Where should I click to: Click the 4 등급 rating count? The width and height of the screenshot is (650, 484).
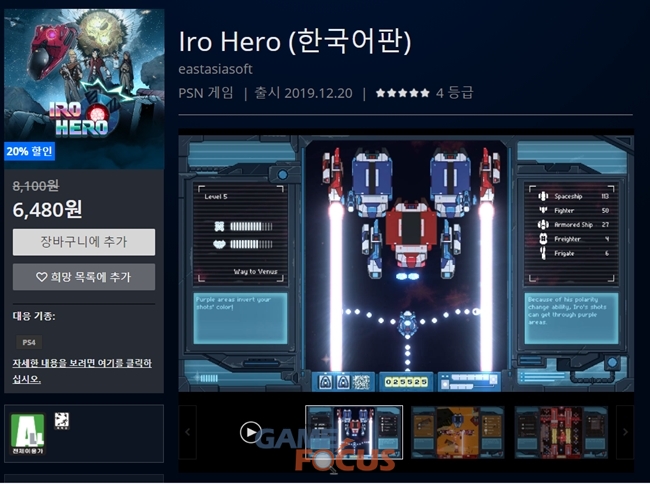(454, 93)
